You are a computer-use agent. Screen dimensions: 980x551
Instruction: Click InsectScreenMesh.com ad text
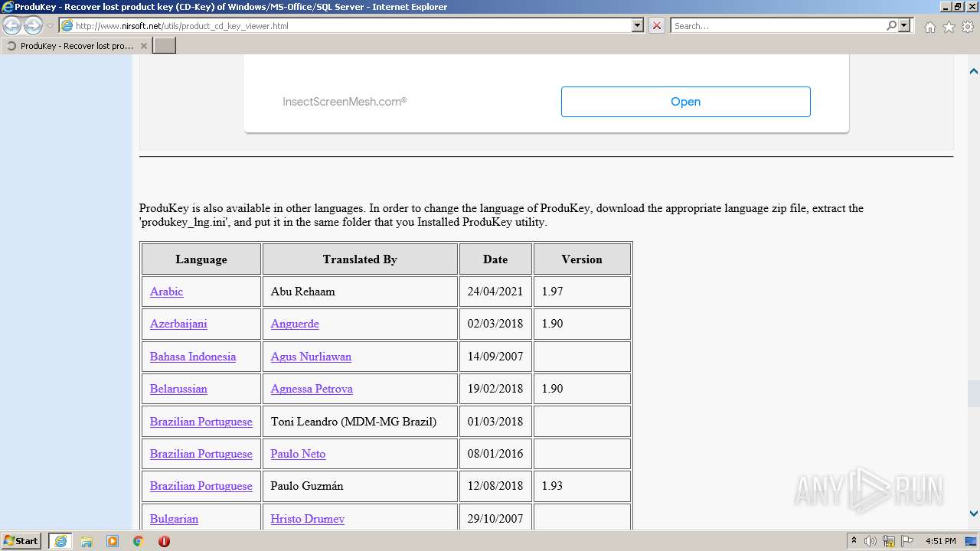click(x=345, y=101)
